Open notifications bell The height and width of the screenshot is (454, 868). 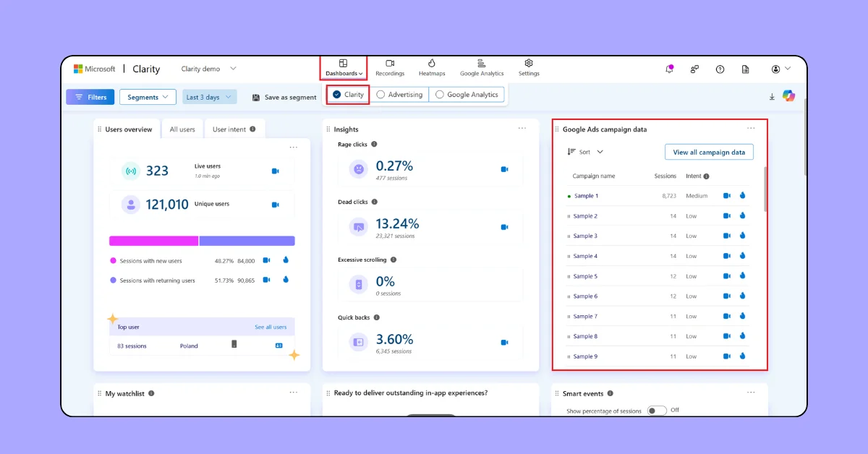point(669,69)
